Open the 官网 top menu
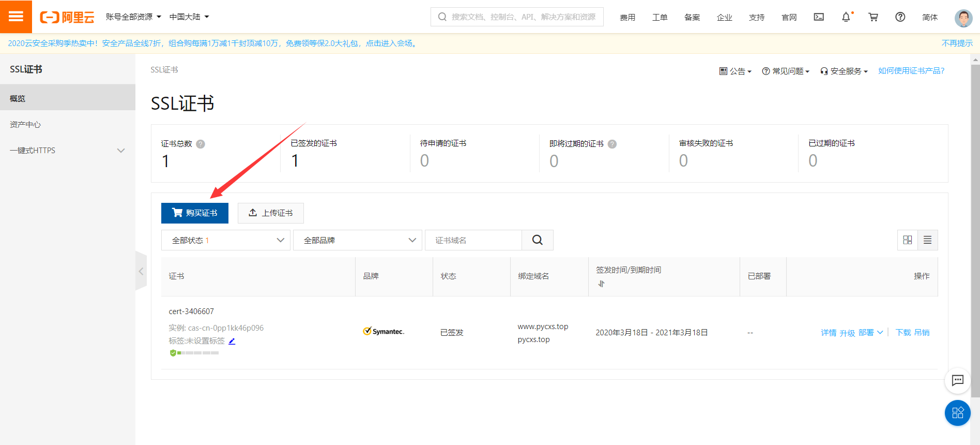 click(x=789, y=18)
